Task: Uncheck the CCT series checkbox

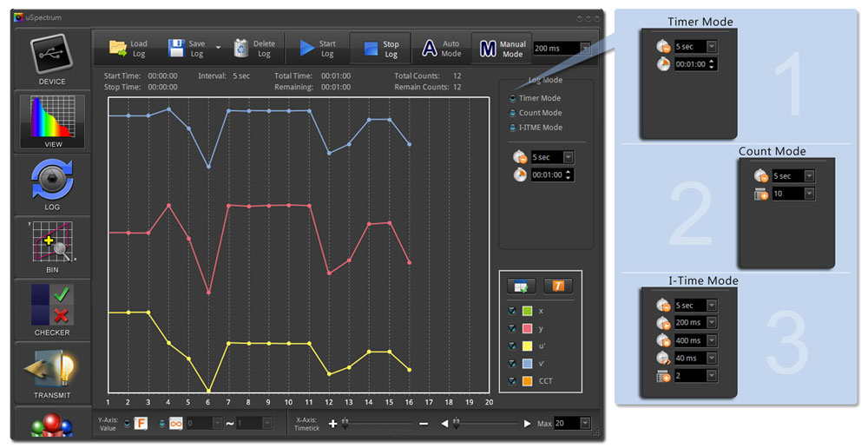Action: [x=513, y=381]
